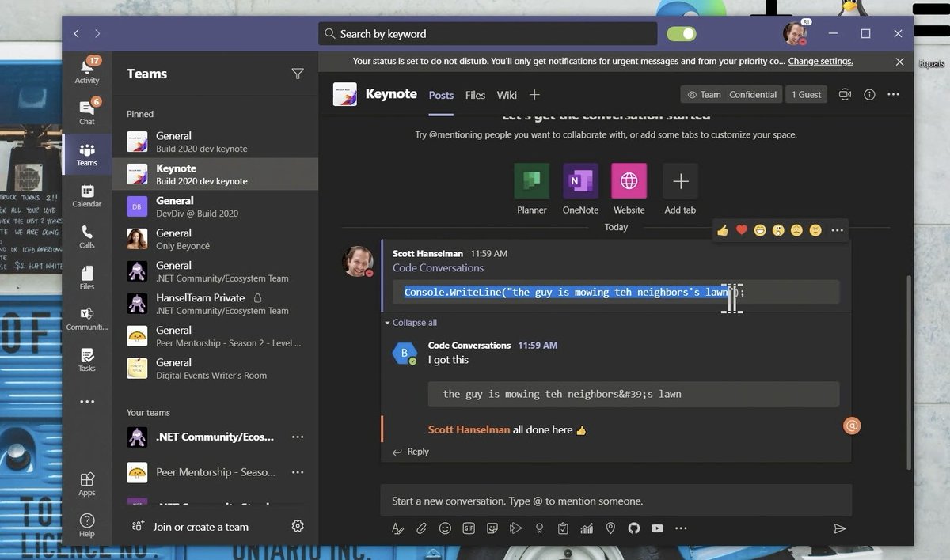950x560 pixels.
Task: Open the Polly chart icon in compose bar
Action: tap(587, 528)
